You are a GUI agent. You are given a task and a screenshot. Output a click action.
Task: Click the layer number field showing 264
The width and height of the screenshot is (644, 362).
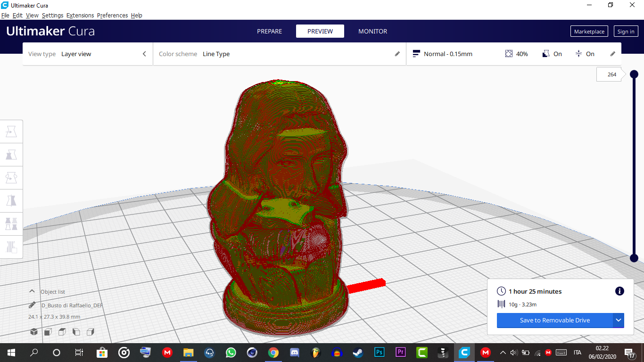611,74
